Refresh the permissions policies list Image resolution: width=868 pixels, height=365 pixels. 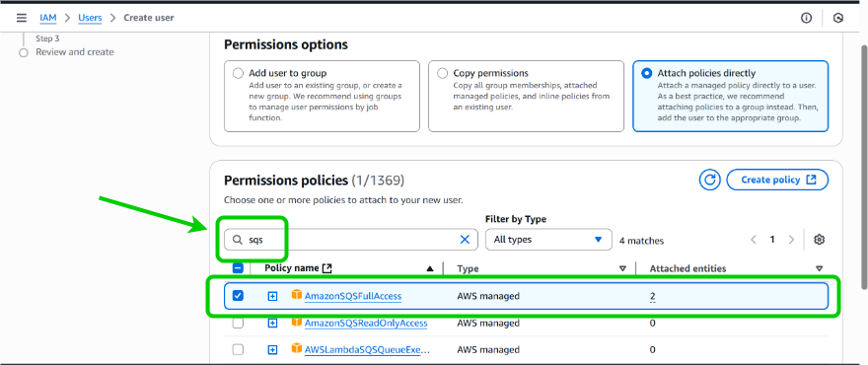(709, 180)
